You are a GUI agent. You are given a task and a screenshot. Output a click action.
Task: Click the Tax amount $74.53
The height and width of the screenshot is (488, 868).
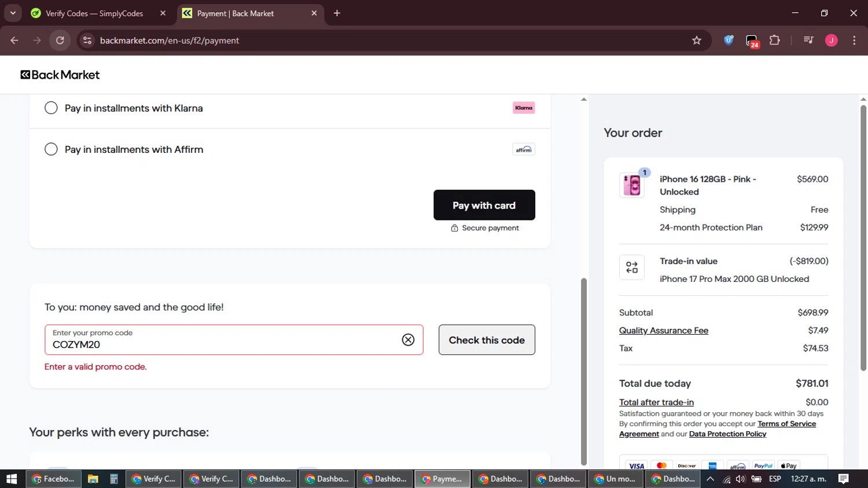pyautogui.click(x=815, y=348)
